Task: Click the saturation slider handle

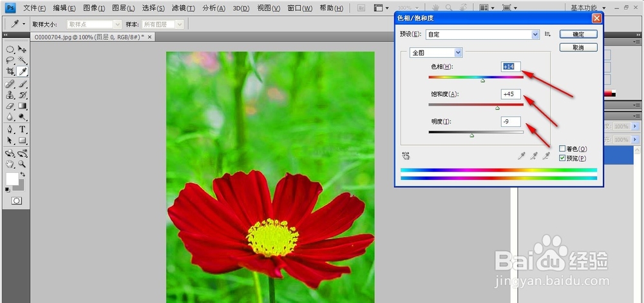Action: (497, 108)
